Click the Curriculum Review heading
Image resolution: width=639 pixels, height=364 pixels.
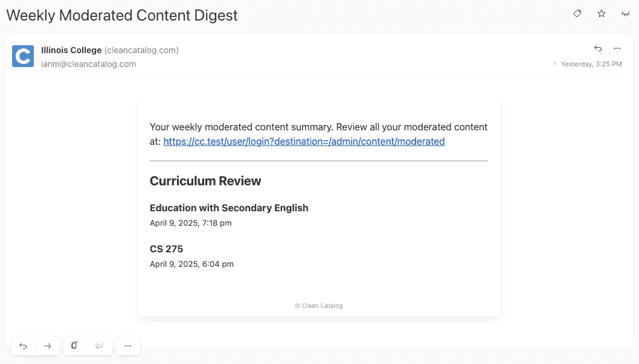click(x=205, y=181)
